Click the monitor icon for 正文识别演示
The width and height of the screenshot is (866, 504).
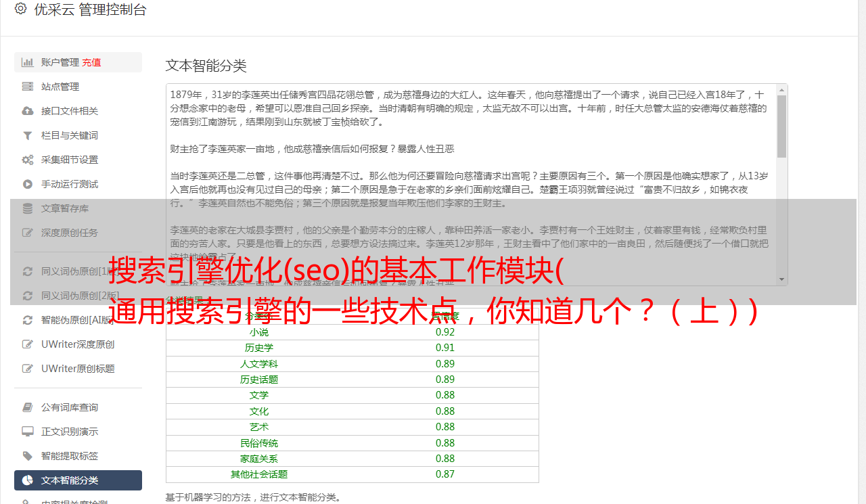(x=28, y=432)
